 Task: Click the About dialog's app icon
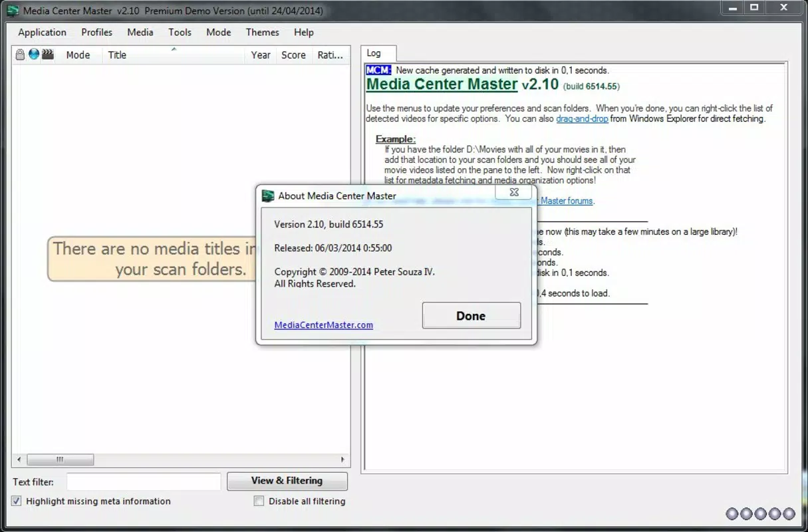tap(268, 196)
